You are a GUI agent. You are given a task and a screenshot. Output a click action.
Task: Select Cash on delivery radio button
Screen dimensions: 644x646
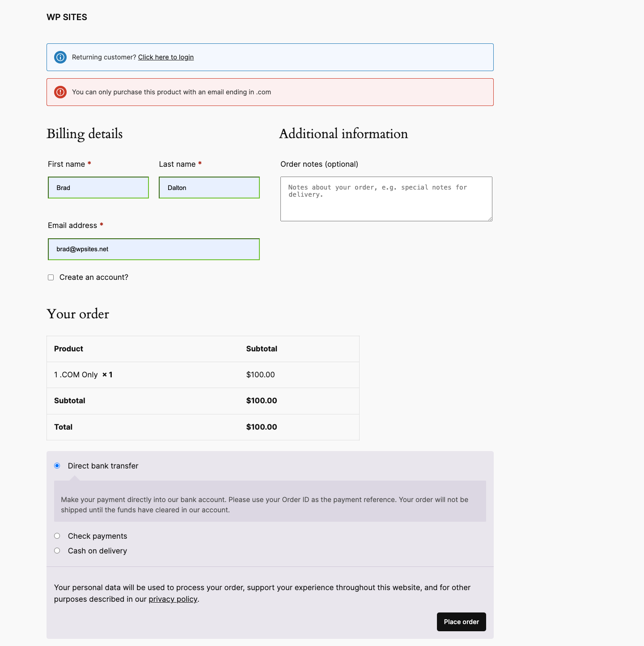point(57,551)
